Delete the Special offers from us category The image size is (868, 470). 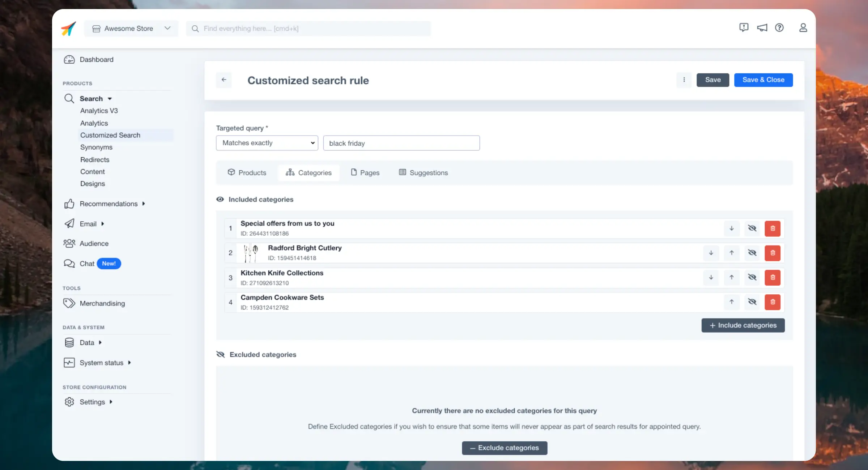(773, 227)
